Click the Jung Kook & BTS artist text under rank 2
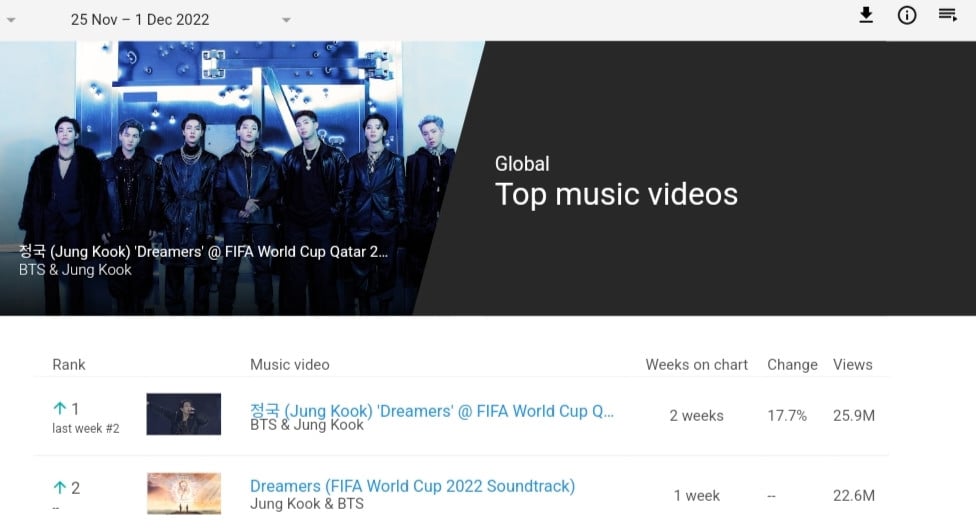This screenshot has height=528, width=976. coord(307,504)
